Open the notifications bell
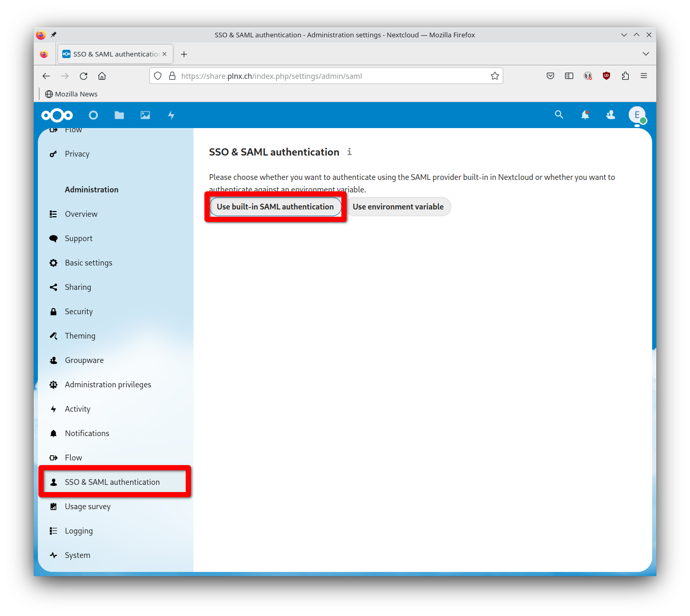The image size is (690, 616). (x=585, y=115)
